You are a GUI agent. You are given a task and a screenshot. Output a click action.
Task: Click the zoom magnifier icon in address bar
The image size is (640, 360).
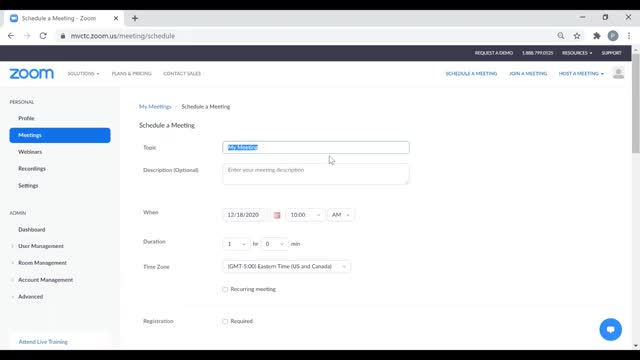click(561, 36)
